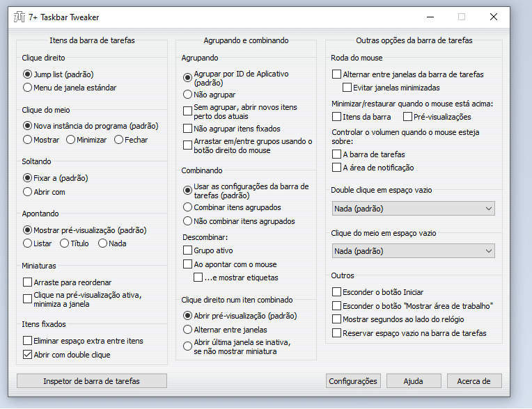The width and height of the screenshot is (532, 409).
Task: Enable 'Arraste para reordenar' checkbox
Action: pyautogui.click(x=28, y=282)
